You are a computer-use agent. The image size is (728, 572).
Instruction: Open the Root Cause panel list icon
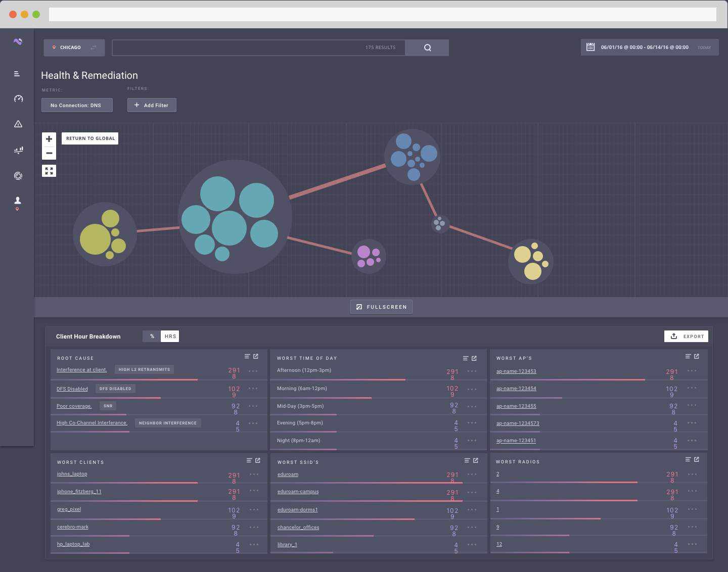[x=247, y=356]
